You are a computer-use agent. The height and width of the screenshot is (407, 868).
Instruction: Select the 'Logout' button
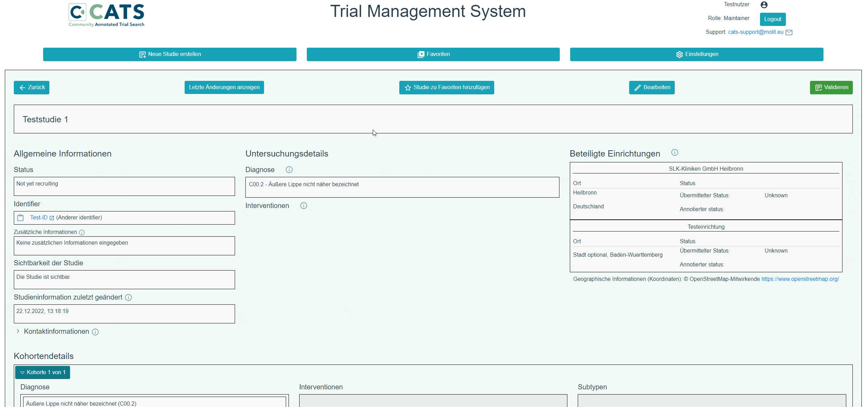click(772, 19)
